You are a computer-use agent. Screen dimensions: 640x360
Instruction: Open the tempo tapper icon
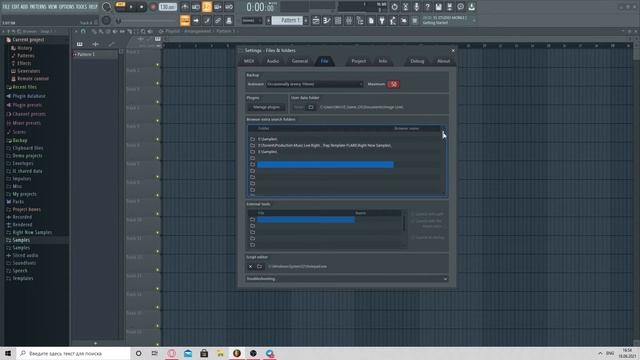coord(393,20)
